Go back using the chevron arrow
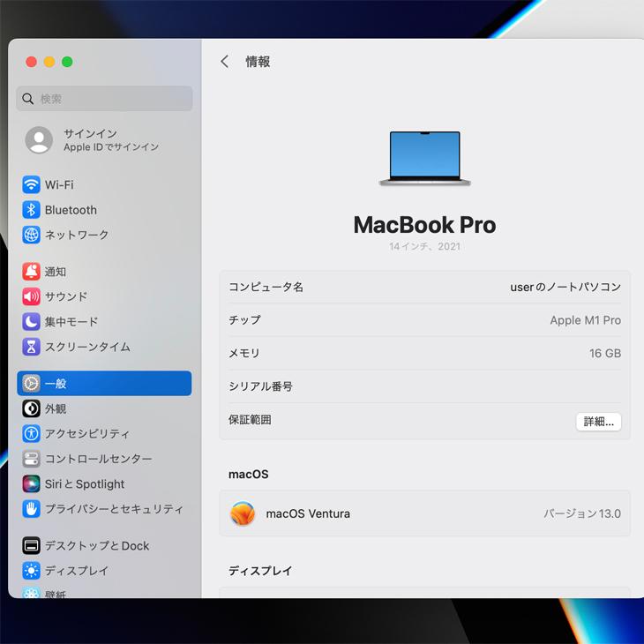 225,62
